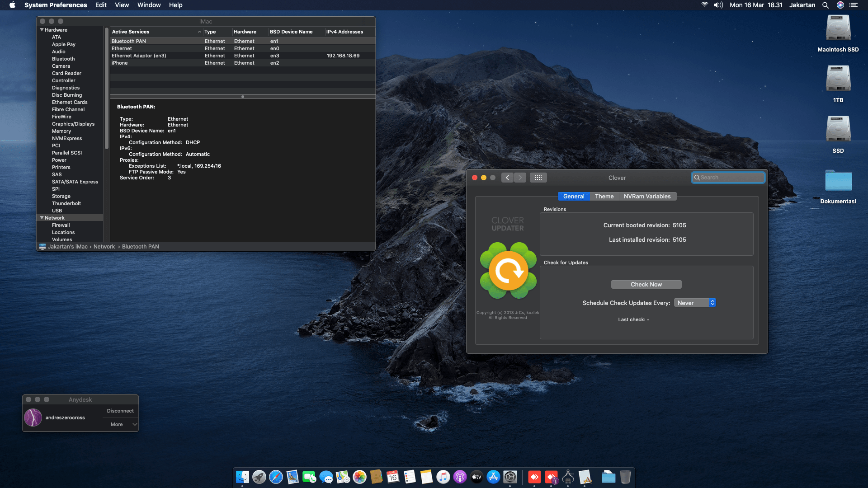The height and width of the screenshot is (488, 868).
Task: Click the clock showing Mon 16 Mar
Action: pos(756,5)
